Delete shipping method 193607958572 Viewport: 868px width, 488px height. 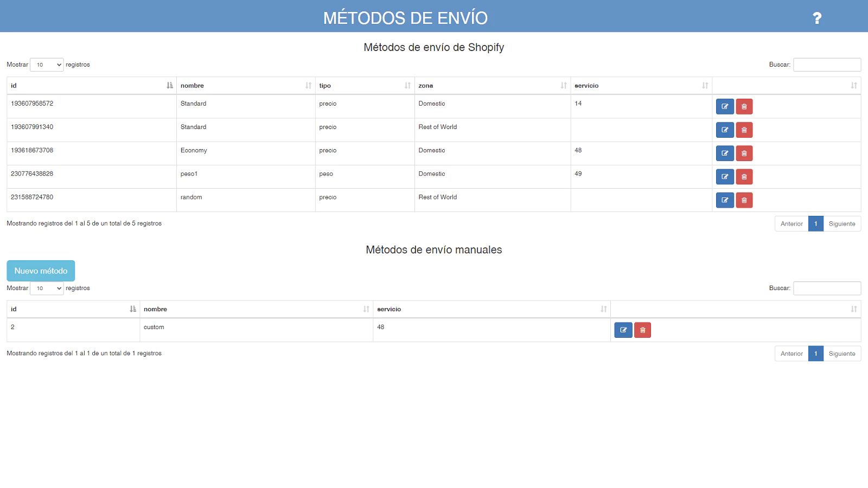744,106
